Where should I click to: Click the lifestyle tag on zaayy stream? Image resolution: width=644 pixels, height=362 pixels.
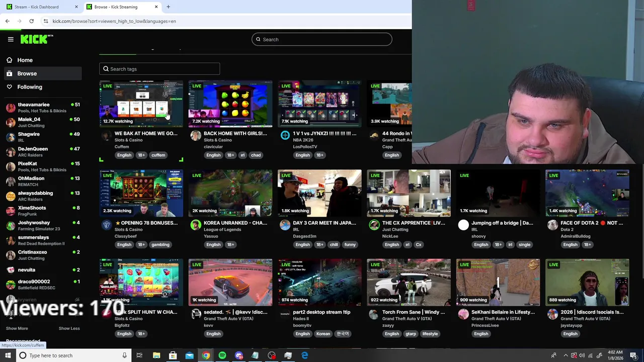tap(430, 334)
